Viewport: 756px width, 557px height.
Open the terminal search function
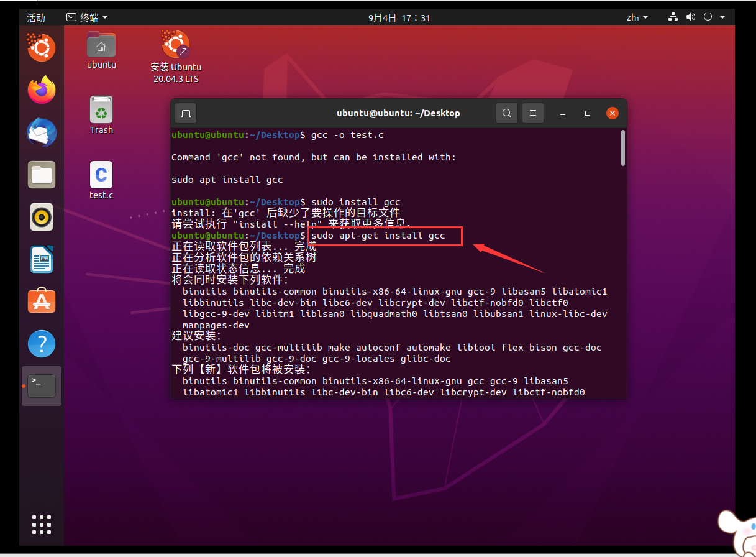tap(506, 113)
